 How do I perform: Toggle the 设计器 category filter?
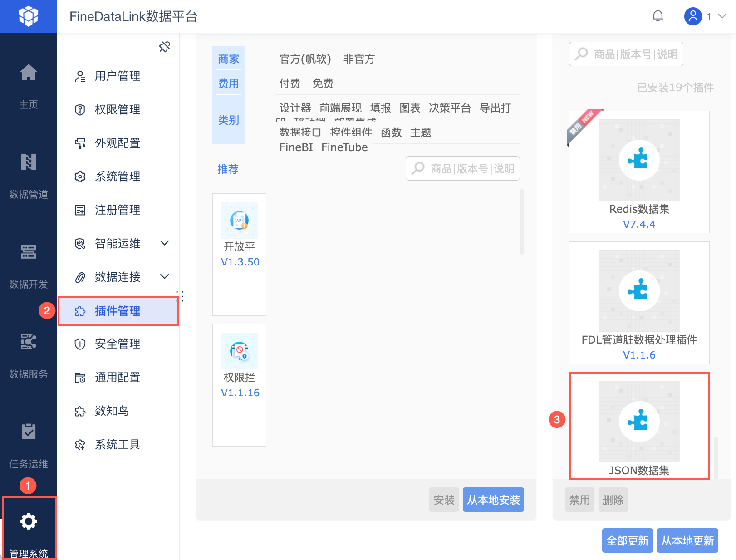coord(295,108)
